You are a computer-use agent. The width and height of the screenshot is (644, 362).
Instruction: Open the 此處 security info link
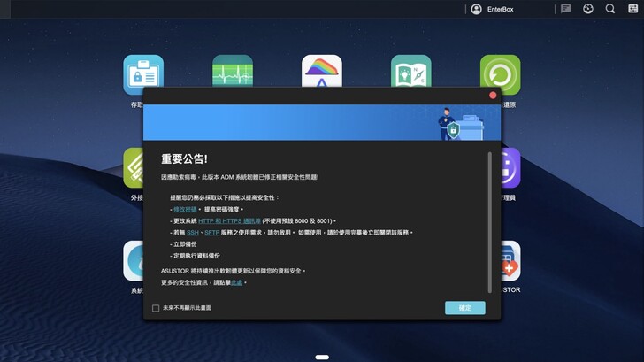point(236,281)
